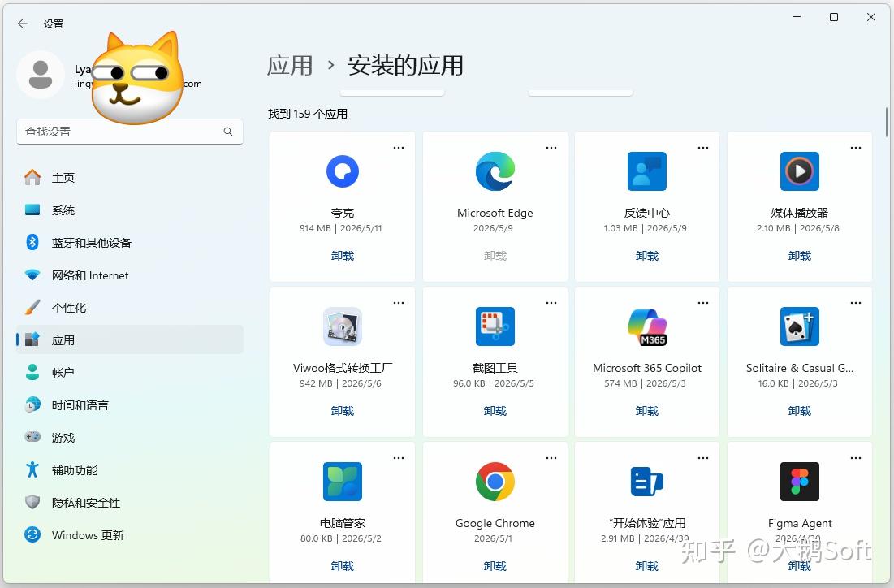This screenshot has width=894, height=588.
Task: Click the 辅助功能 accessibility figure icon
Action: tap(32, 470)
